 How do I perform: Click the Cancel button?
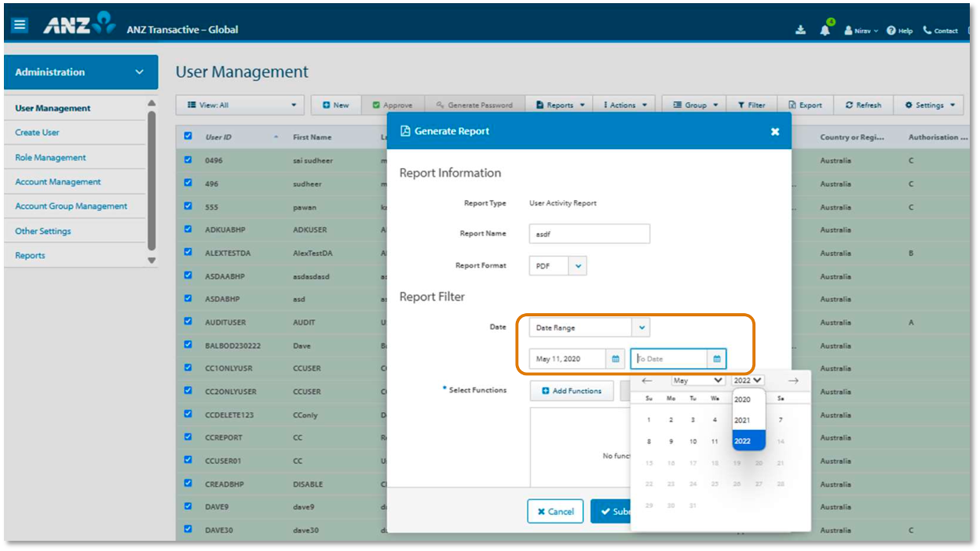click(x=555, y=512)
